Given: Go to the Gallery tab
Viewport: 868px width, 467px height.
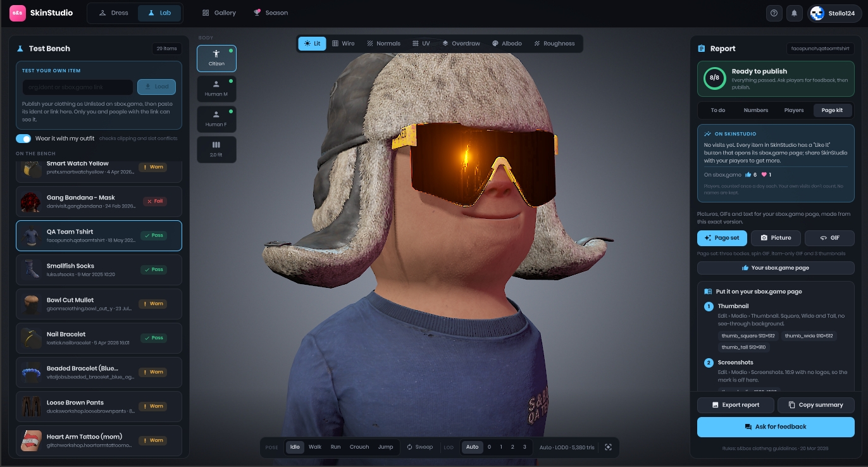Looking at the screenshot, I should [x=219, y=13].
